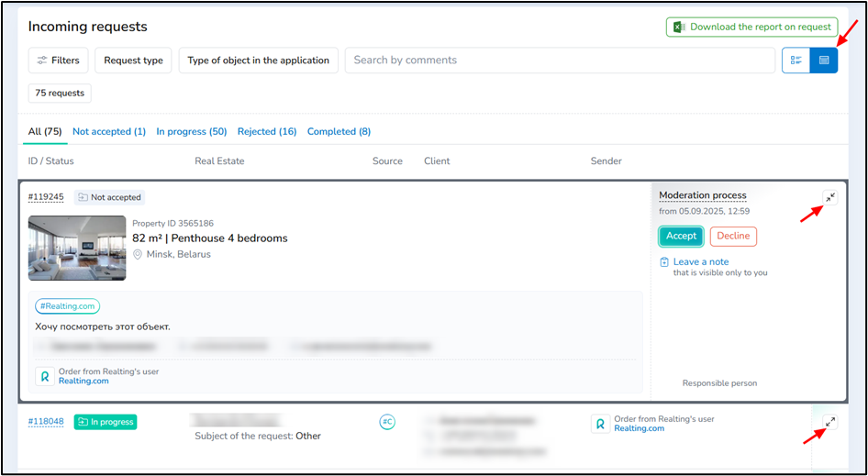Accept the penthouse request
The image size is (868, 476).
tap(681, 236)
